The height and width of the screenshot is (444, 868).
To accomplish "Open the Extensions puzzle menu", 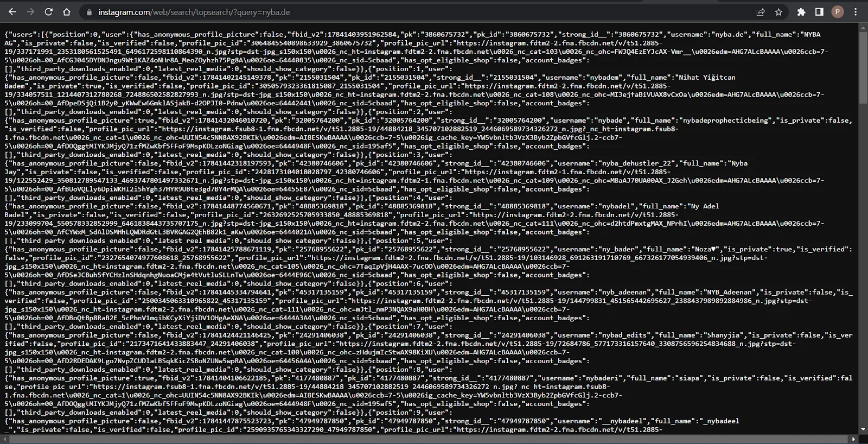I will coord(801,12).
